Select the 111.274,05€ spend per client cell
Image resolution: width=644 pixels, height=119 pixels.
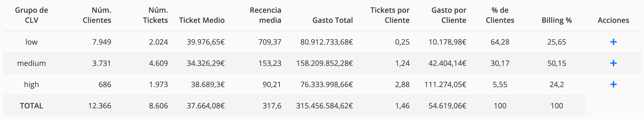pyautogui.click(x=445, y=84)
